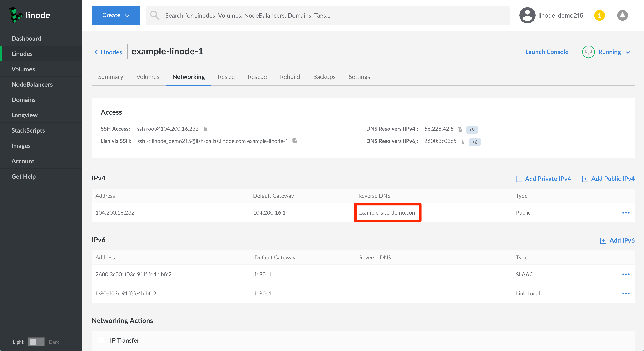Copy the IPv4 DNS resolver address
The image size is (644, 351).
(x=460, y=129)
